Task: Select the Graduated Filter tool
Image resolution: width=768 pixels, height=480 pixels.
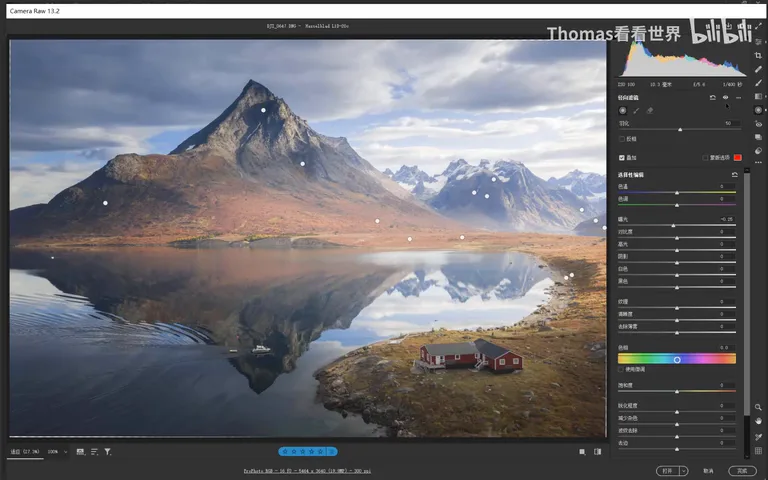Action: coord(758,96)
